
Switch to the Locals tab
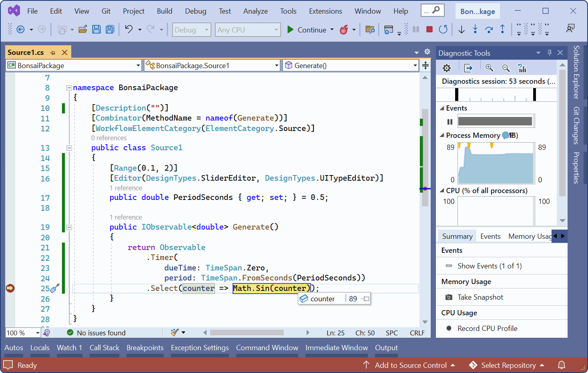pyautogui.click(x=40, y=348)
